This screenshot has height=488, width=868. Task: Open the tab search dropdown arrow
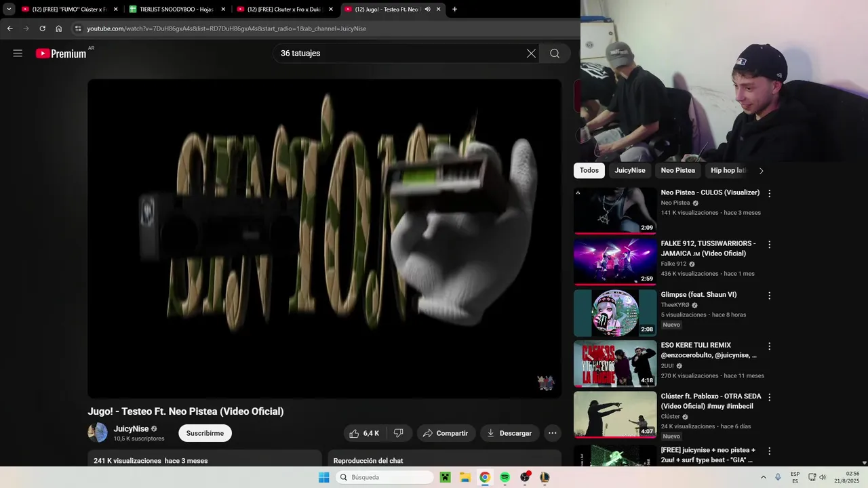(9, 9)
